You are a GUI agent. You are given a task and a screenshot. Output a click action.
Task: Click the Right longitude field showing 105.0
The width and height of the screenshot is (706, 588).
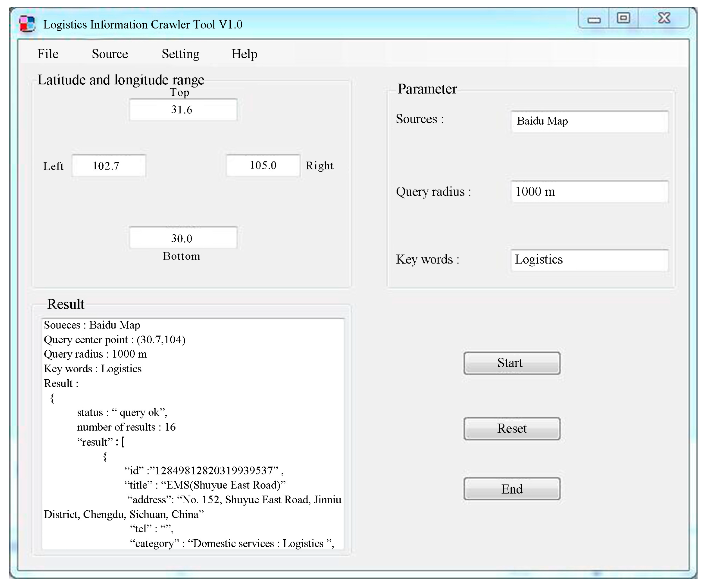263,165
